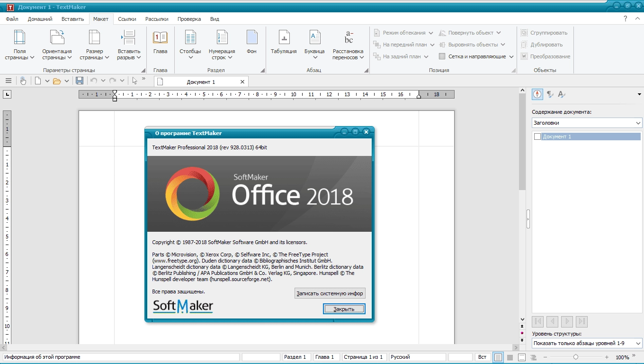
Task: Click the help question mark icon
Action: [x=625, y=19]
